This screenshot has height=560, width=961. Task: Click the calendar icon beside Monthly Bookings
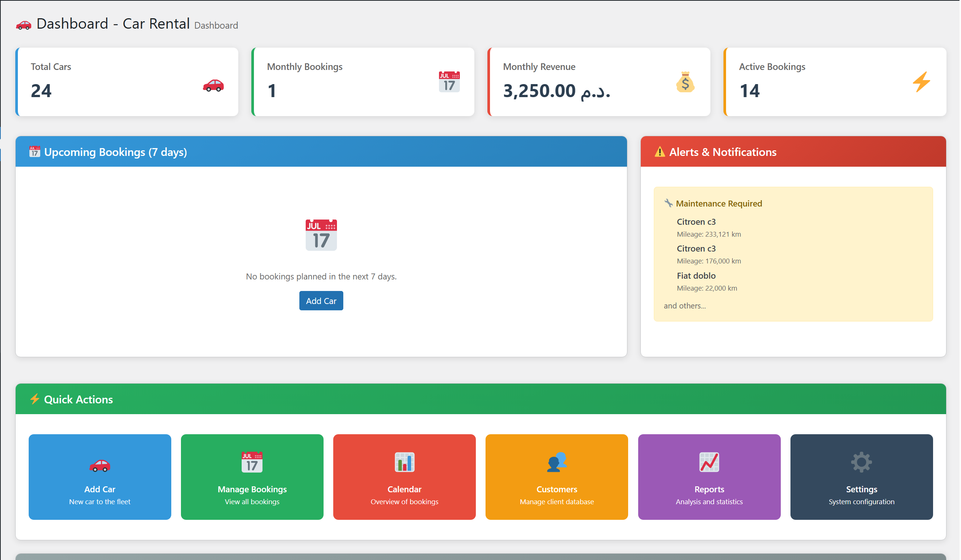click(449, 81)
